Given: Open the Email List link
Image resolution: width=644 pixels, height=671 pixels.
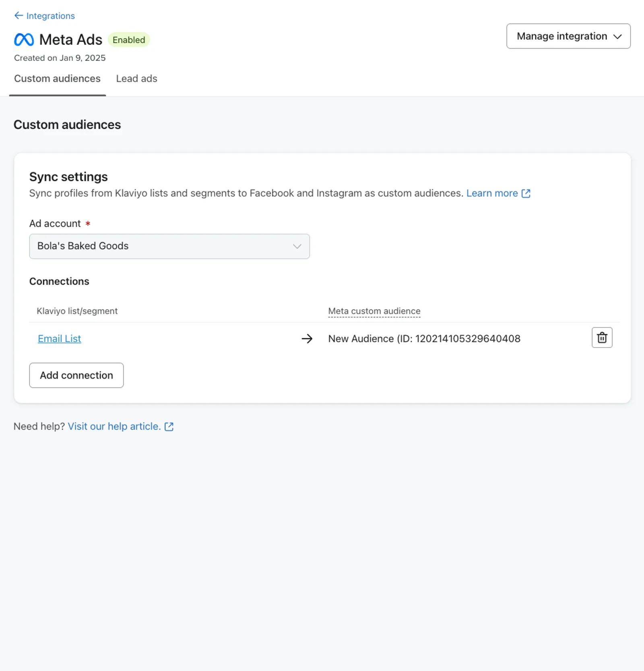Looking at the screenshot, I should click(59, 339).
